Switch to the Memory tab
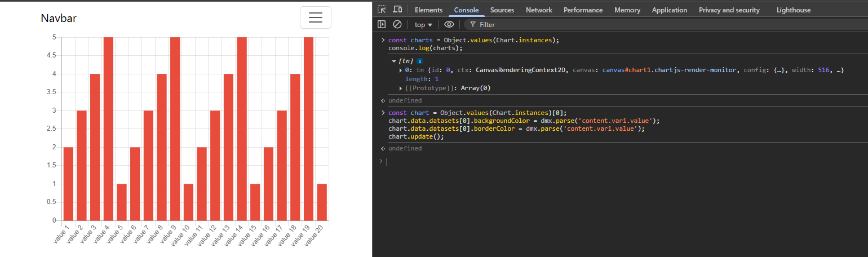 coord(627,10)
